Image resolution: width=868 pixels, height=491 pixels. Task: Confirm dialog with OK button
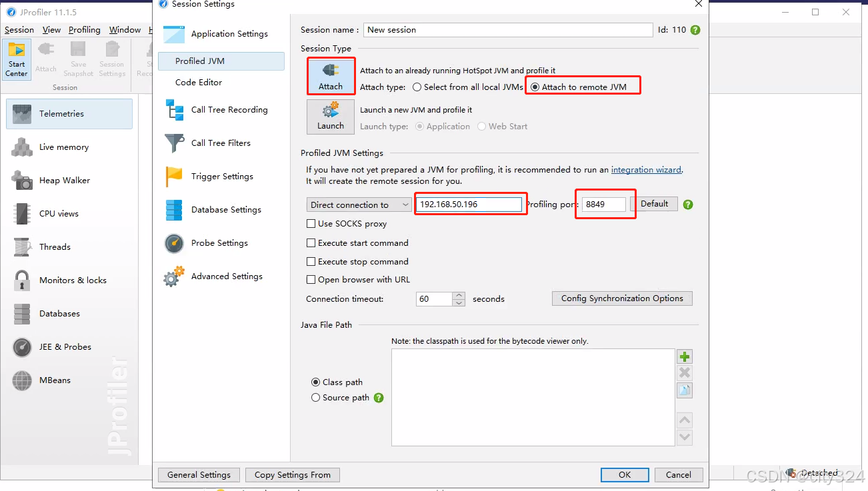click(625, 475)
